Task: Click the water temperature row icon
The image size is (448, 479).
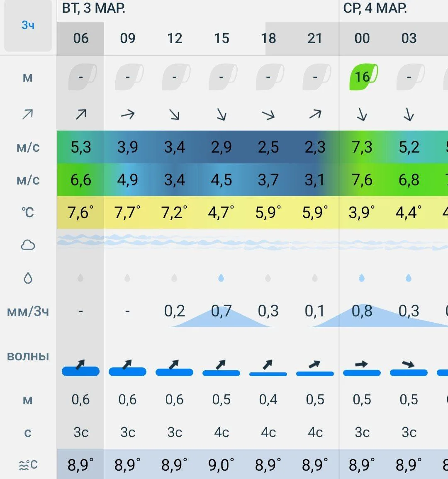Action: click(28, 465)
